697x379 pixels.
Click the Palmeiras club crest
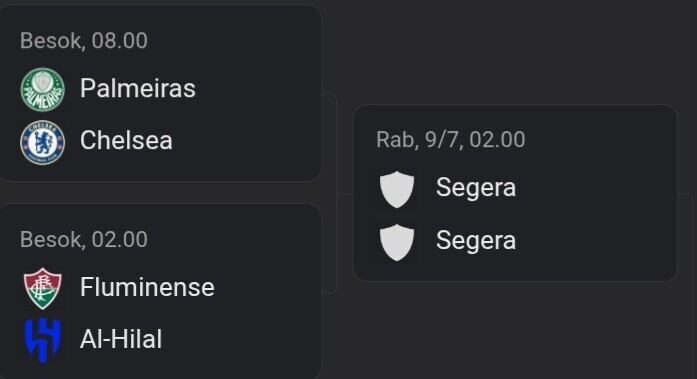point(43,89)
